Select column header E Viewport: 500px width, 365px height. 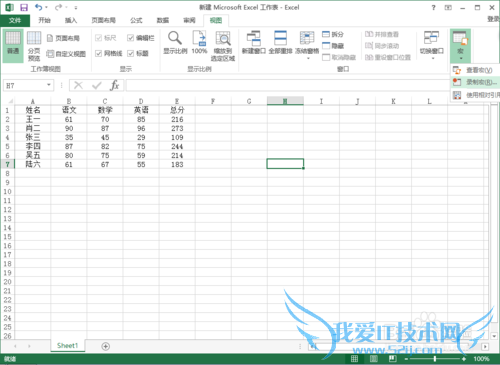coord(177,101)
